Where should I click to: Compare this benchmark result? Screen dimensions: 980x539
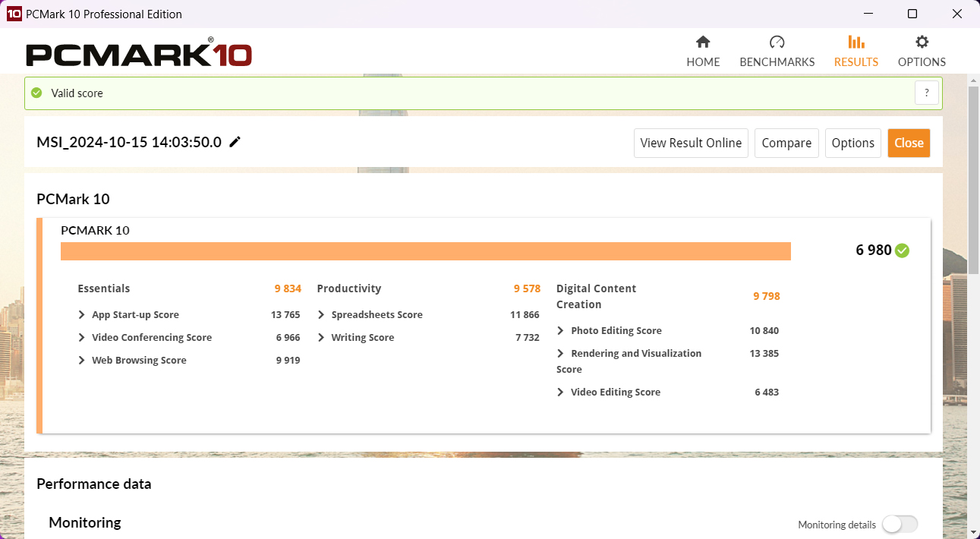[x=786, y=143]
